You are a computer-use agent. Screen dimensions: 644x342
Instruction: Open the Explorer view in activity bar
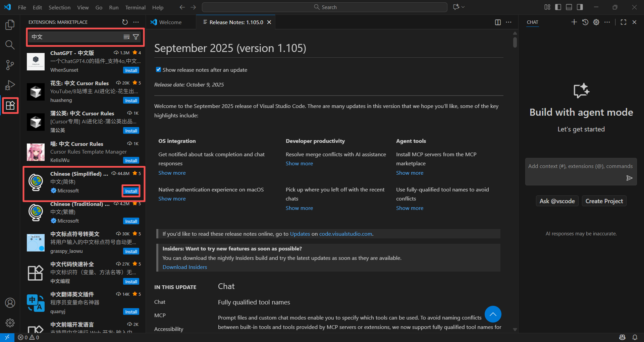pos(10,24)
